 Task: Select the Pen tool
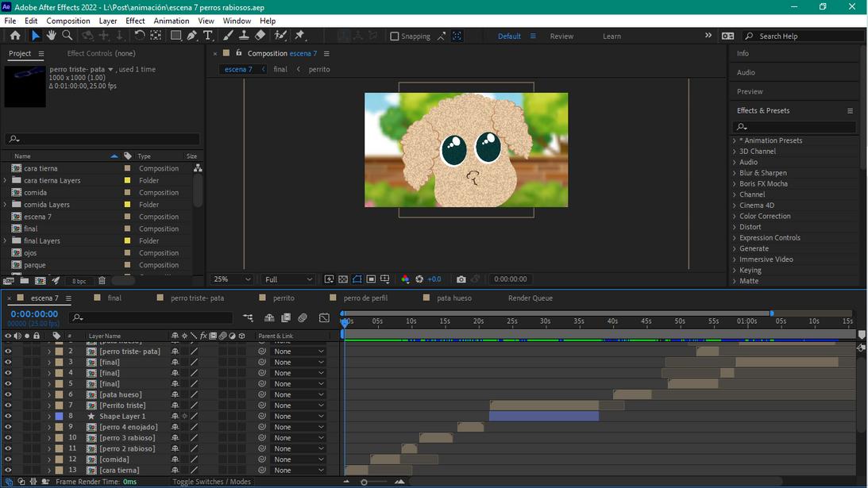pos(192,36)
